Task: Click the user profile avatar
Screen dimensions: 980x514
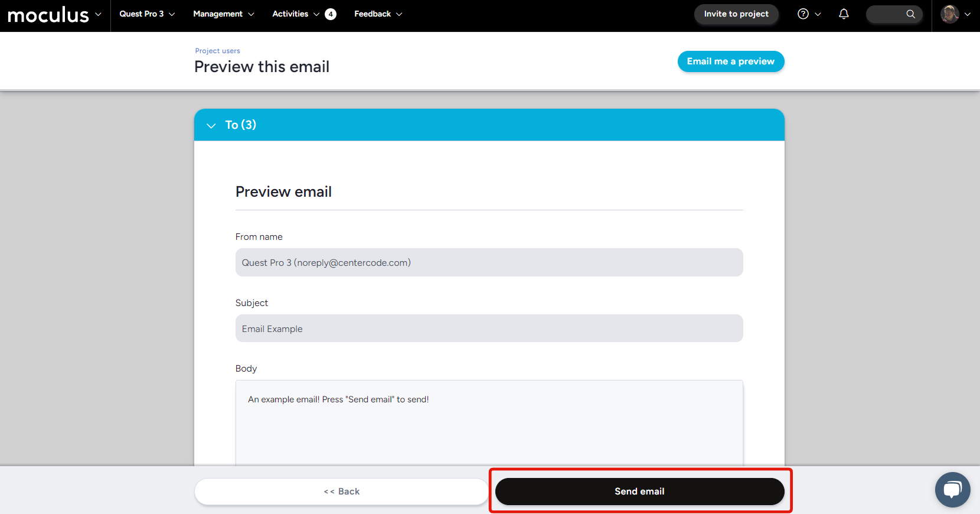Action: (949, 14)
